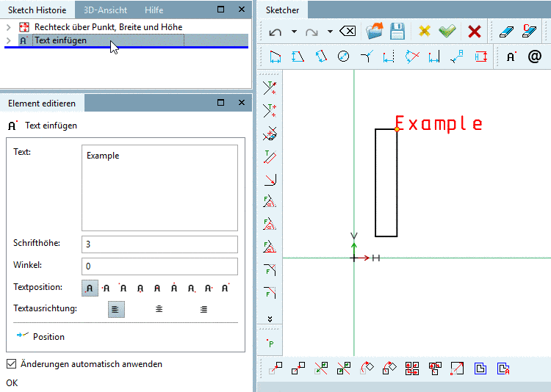Set text position anchor to center
The width and height of the screenshot is (551, 392).
(x=157, y=288)
